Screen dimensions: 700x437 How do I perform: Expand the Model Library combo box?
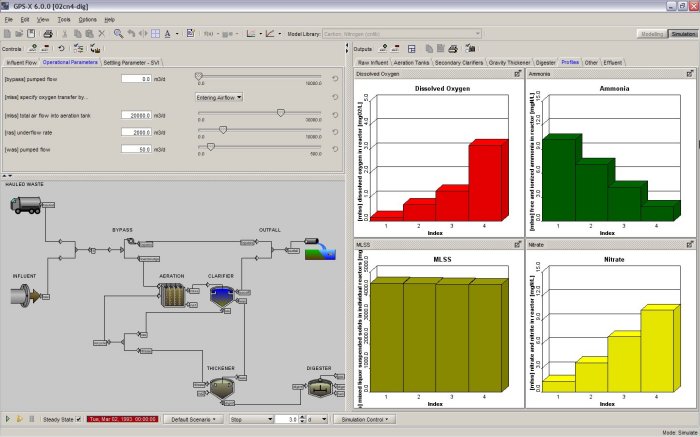(x=401, y=33)
